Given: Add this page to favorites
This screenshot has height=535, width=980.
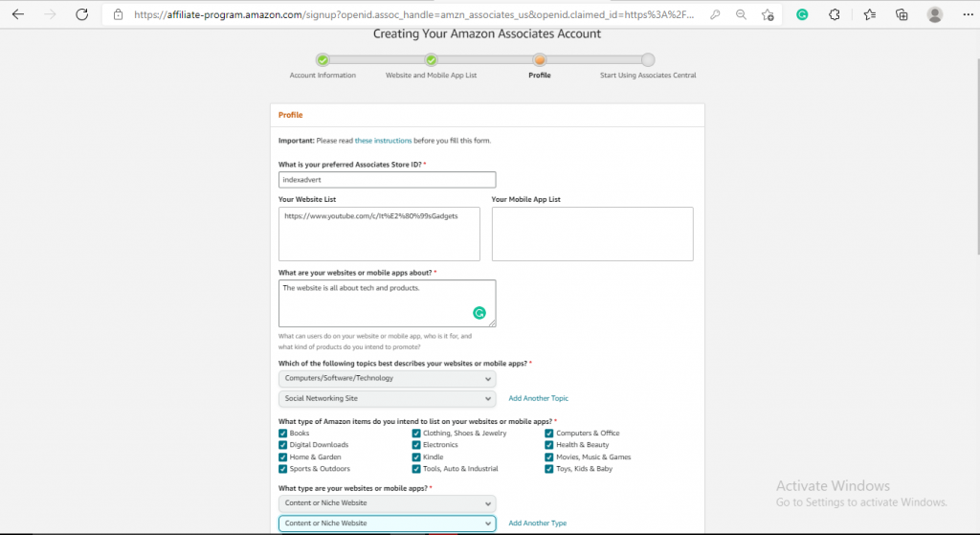Looking at the screenshot, I should pyautogui.click(x=768, y=14).
